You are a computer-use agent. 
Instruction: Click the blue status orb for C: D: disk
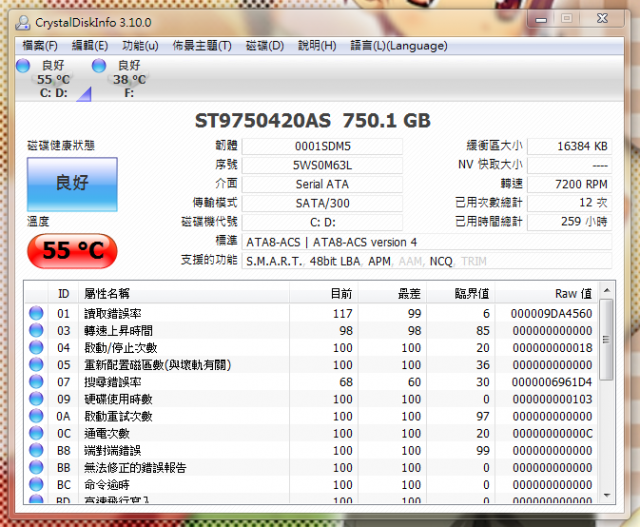click(x=23, y=66)
